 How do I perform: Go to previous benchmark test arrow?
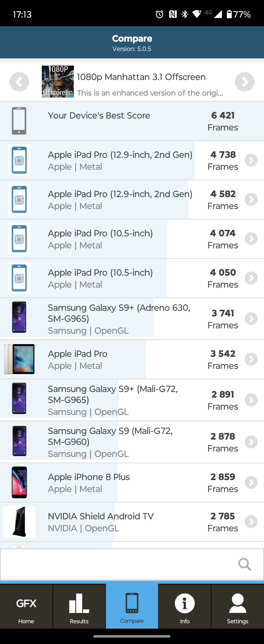pyautogui.click(x=19, y=82)
